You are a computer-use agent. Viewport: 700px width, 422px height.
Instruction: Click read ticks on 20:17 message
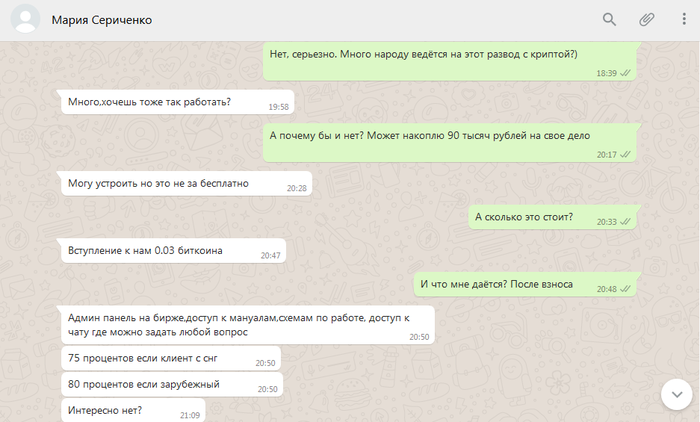625,155
